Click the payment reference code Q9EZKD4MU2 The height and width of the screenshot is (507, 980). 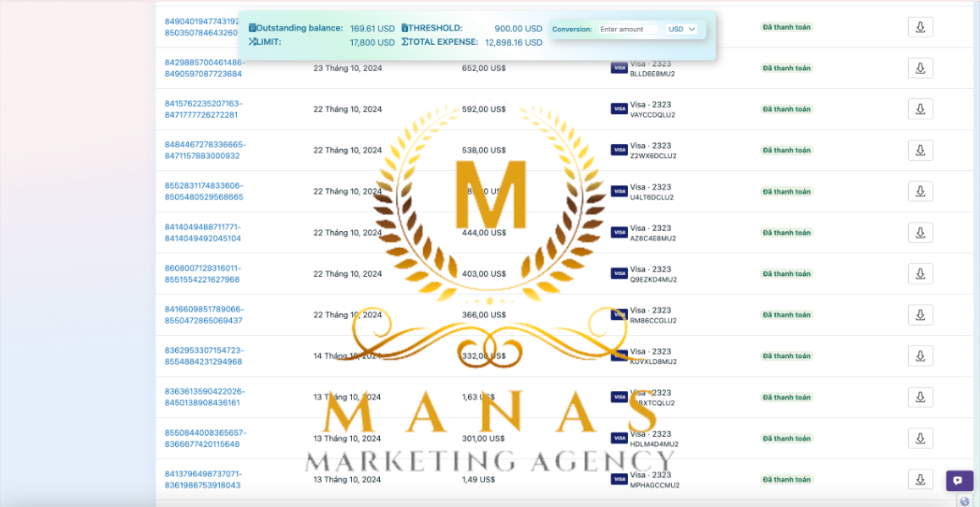click(653, 279)
